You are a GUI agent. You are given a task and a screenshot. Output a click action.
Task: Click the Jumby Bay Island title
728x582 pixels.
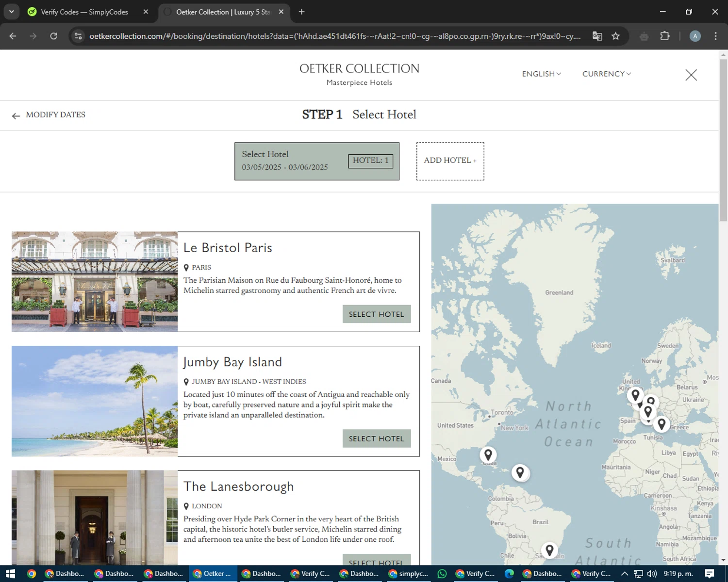click(x=232, y=362)
